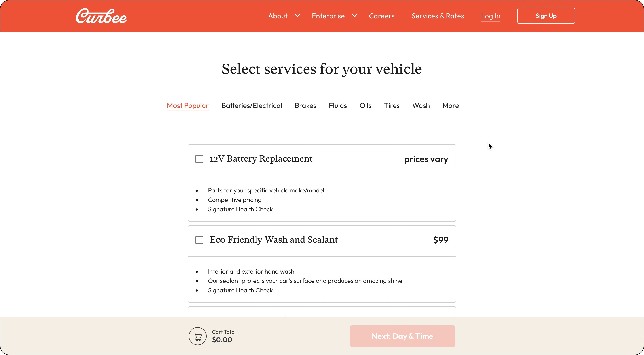
Task: Click the sealant protects your car's surface bullet
Action: click(x=305, y=281)
